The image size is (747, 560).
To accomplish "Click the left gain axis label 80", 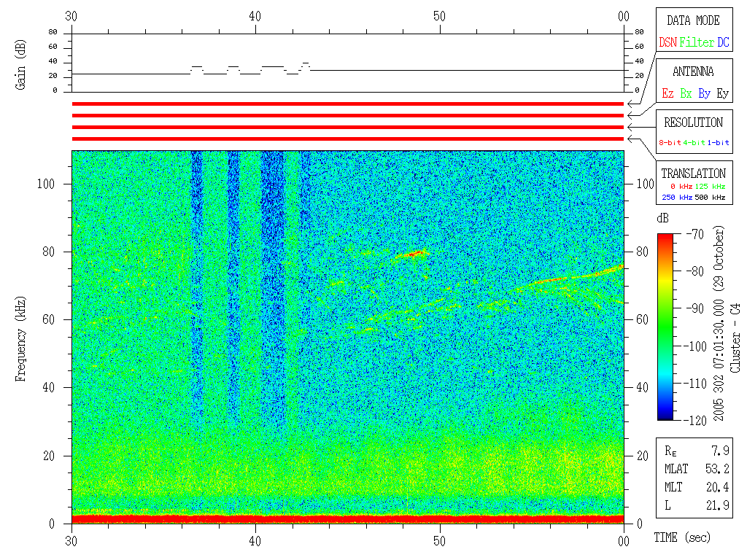I will coord(53,32).
